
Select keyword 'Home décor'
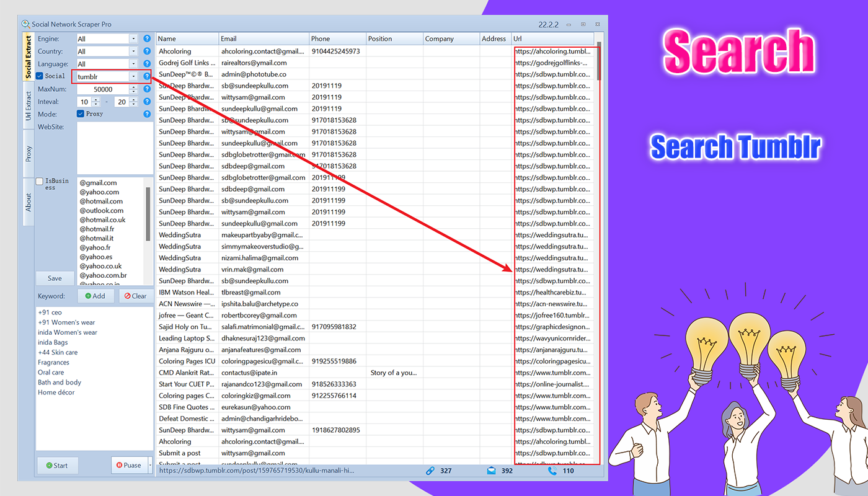(56, 392)
